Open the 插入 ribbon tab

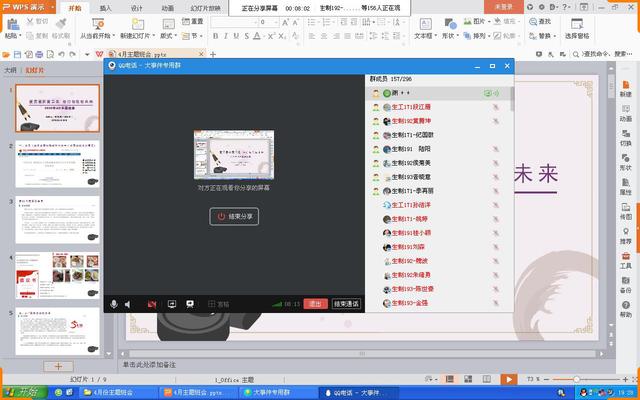point(106,7)
